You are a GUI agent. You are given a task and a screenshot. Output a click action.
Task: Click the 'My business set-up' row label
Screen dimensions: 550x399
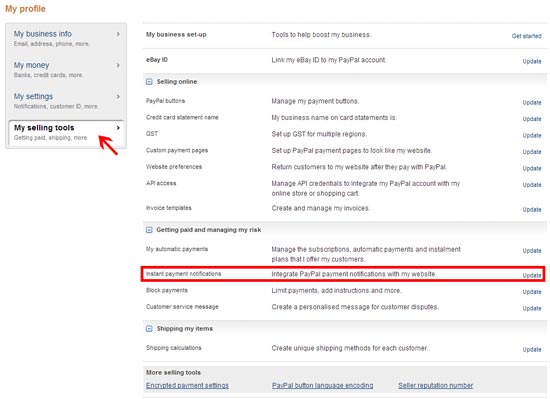click(x=176, y=35)
